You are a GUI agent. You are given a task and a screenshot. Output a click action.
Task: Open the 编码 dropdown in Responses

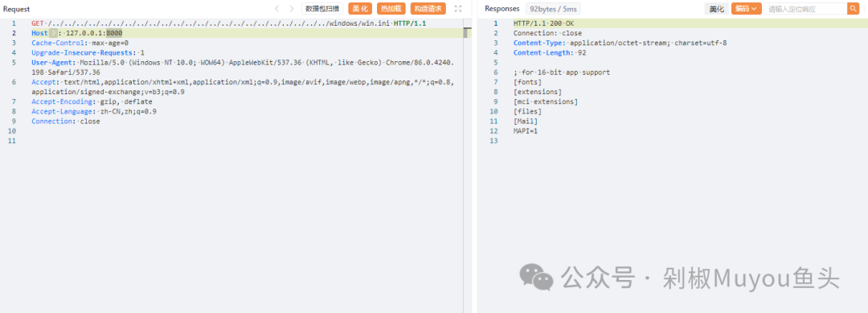pos(746,9)
